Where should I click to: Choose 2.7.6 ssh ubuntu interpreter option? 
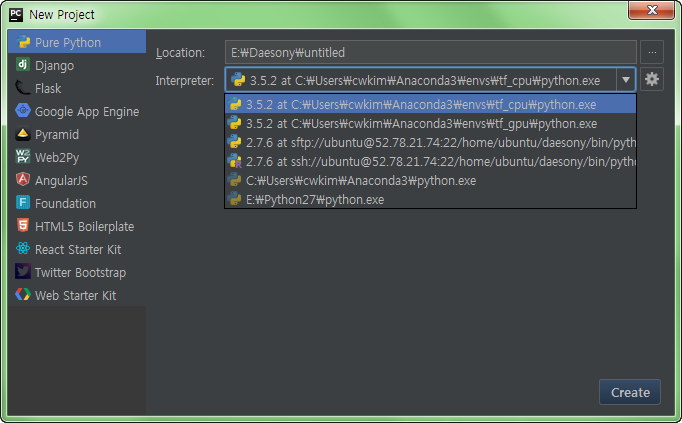tap(431, 162)
